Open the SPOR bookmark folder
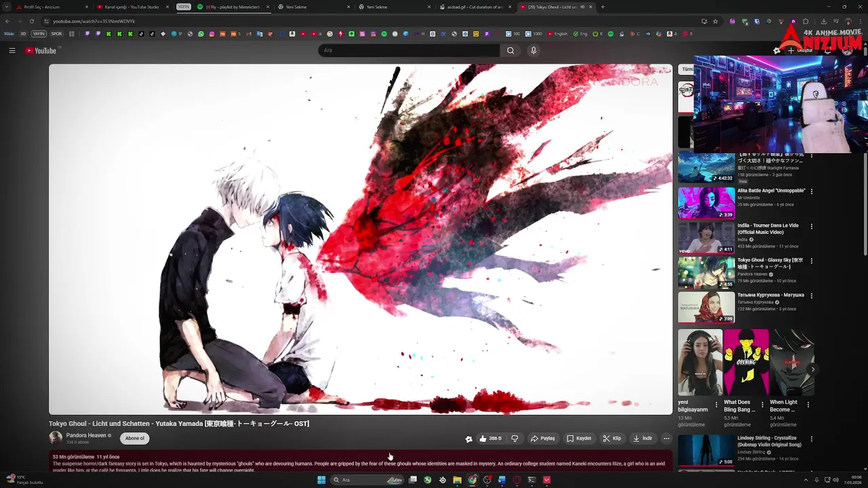 [x=56, y=33]
